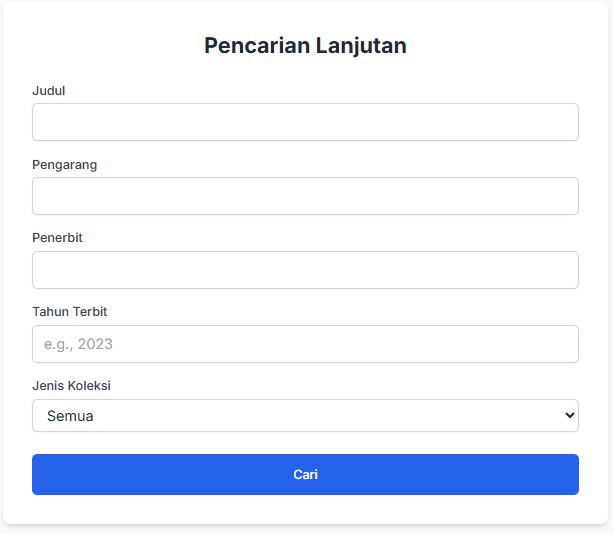Click the "Cari" text on search button
The image size is (613, 534).
click(x=305, y=475)
